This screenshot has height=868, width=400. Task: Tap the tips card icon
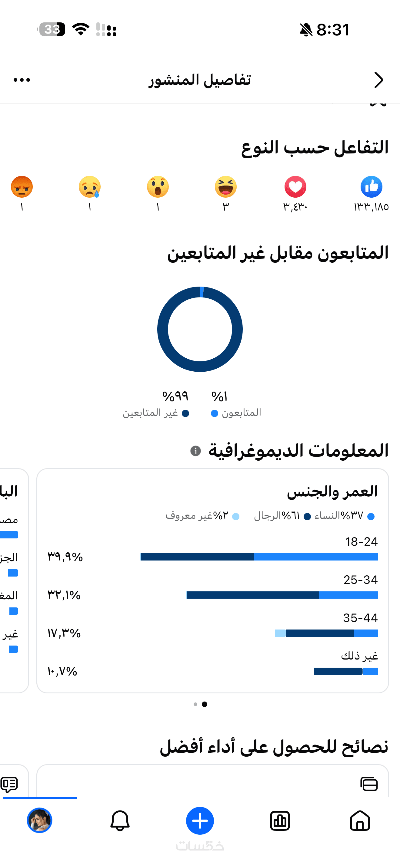click(x=369, y=784)
